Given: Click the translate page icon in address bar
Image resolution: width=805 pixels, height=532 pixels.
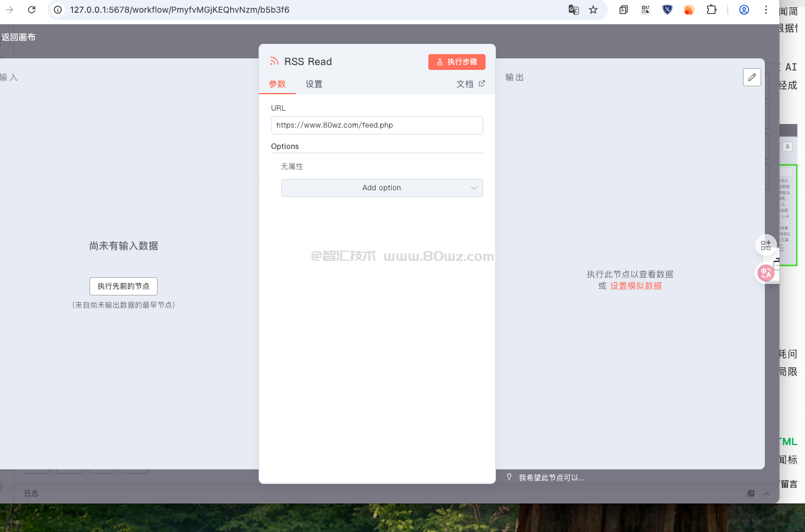Looking at the screenshot, I should (573, 10).
